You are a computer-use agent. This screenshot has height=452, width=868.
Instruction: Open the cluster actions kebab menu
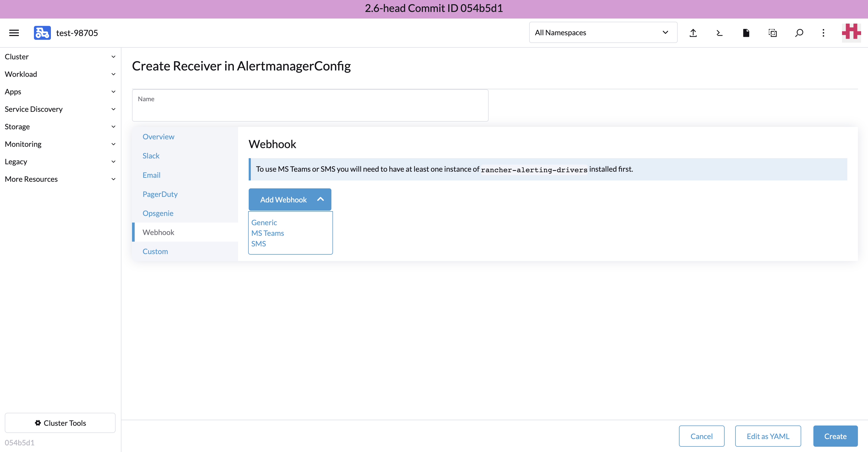pos(823,33)
